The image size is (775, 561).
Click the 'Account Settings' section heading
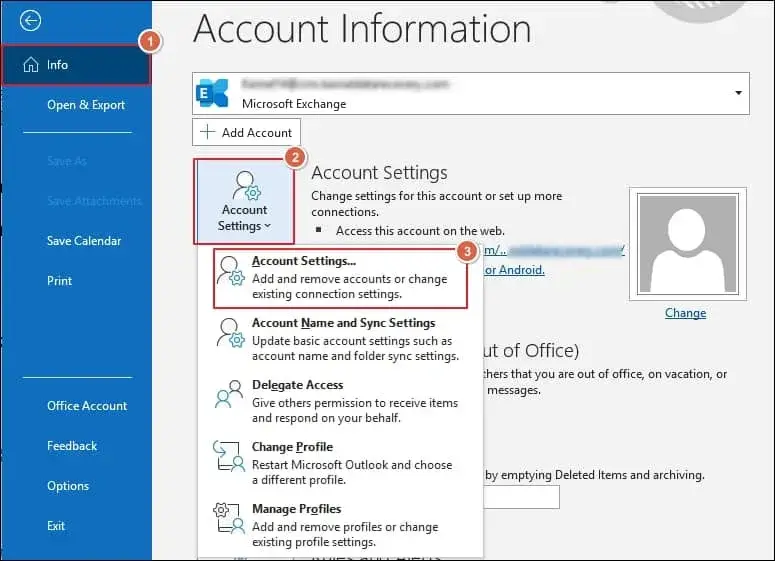379,173
